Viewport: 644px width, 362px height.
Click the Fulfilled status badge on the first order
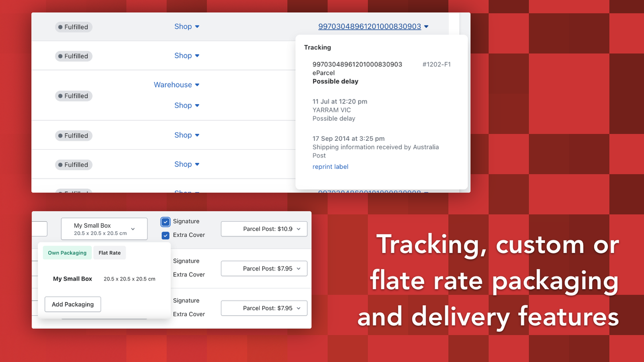pyautogui.click(x=73, y=27)
